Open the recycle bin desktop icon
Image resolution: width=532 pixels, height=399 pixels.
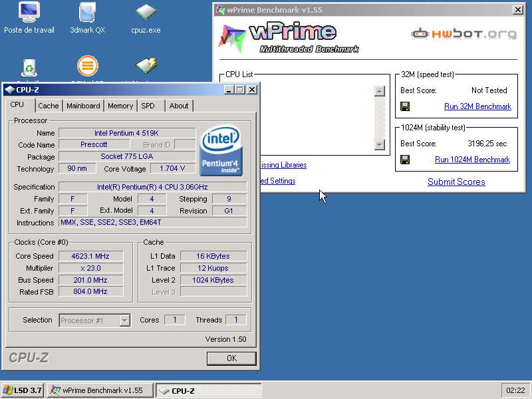(x=29, y=68)
